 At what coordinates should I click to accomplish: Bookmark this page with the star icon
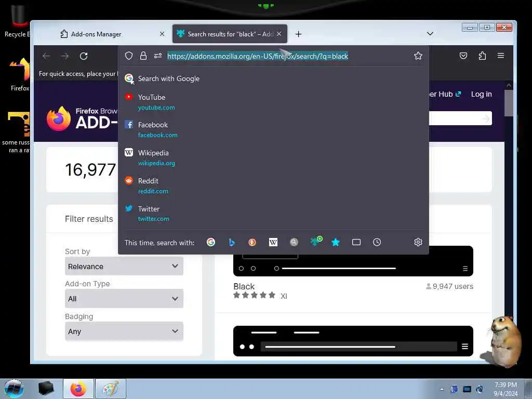point(418,56)
